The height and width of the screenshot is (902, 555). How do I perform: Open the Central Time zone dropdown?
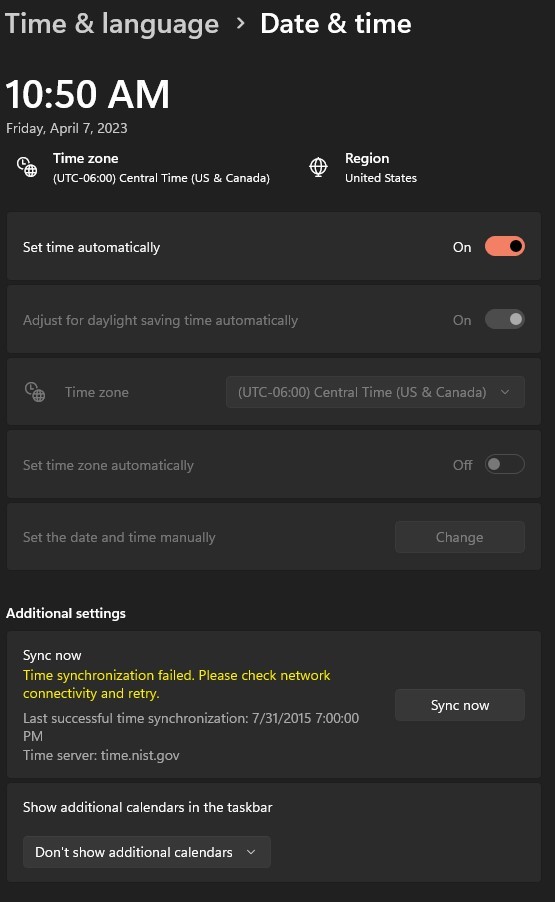pos(375,392)
